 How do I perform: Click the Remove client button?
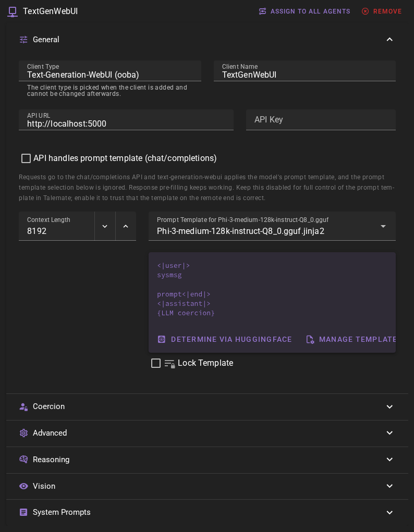click(x=382, y=11)
